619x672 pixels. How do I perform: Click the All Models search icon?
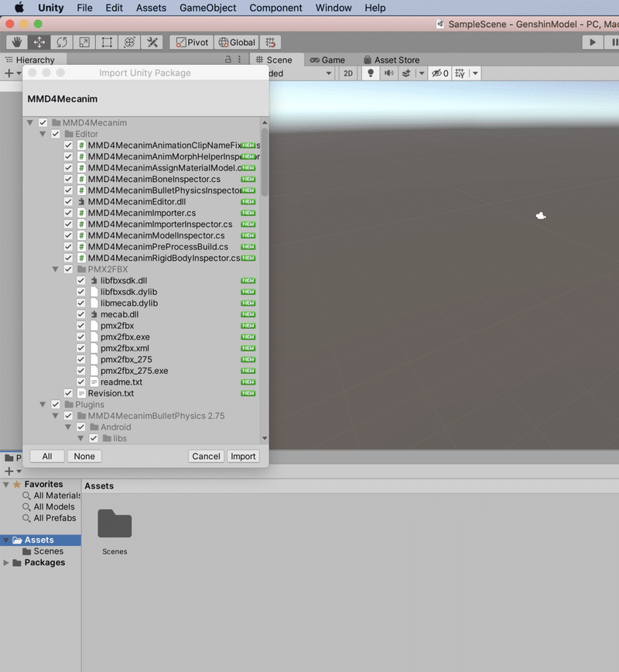click(x=26, y=506)
